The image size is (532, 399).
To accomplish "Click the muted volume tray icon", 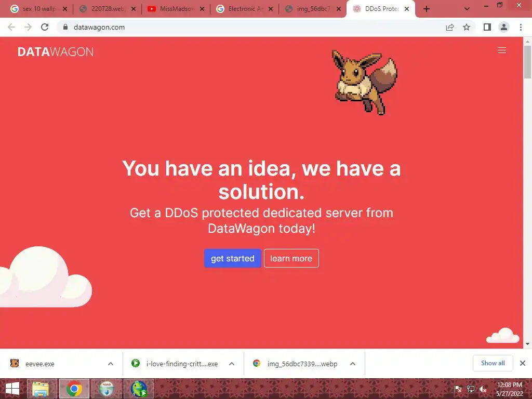I will [483, 389].
